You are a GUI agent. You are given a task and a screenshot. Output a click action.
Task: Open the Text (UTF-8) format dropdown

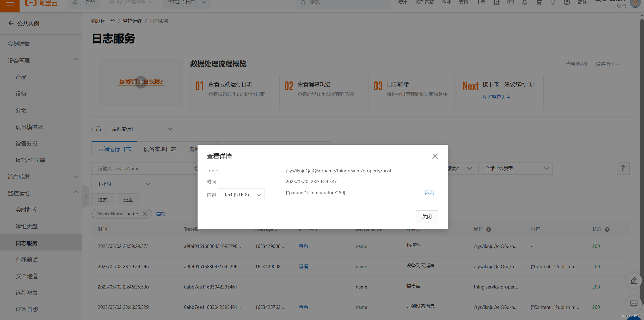point(241,195)
